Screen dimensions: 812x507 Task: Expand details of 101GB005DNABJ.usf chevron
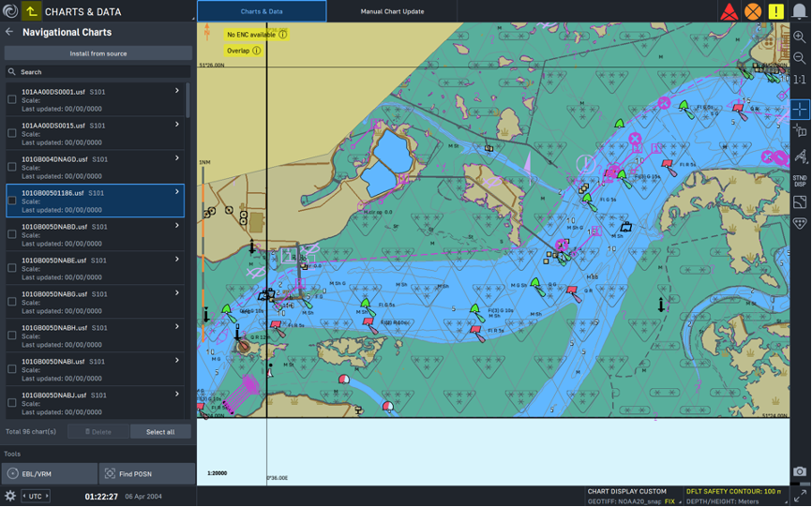pyautogui.click(x=177, y=394)
